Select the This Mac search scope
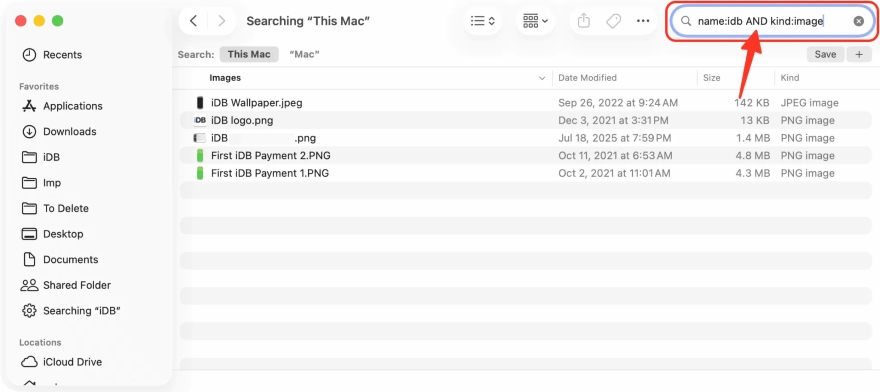Viewport: 880px width, 392px height. point(249,54)
